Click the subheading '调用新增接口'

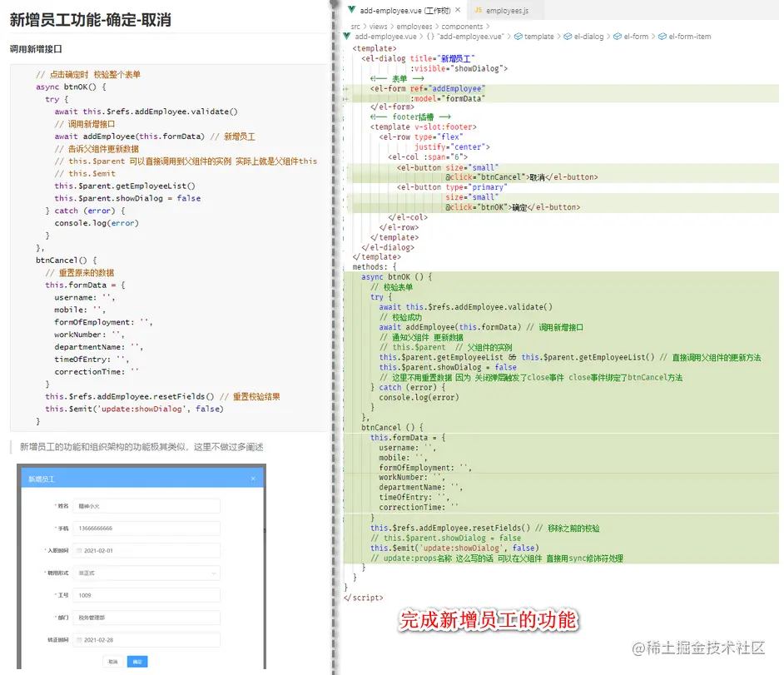(36, 49)
